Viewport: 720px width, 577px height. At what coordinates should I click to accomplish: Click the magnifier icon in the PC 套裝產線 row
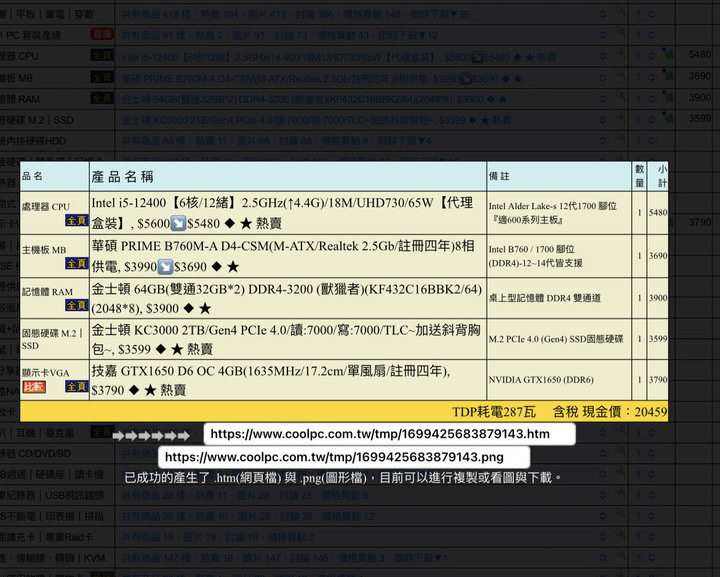tap(620, 33)
